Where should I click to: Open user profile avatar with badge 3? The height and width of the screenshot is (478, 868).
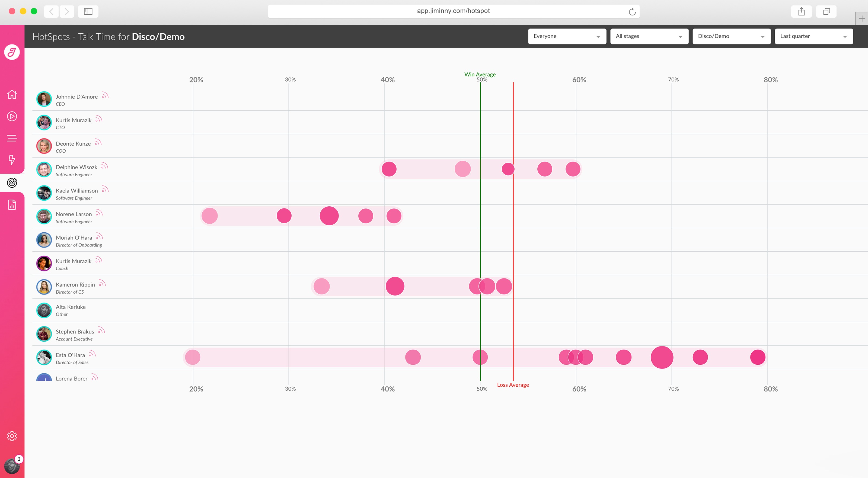pos(12,466)
